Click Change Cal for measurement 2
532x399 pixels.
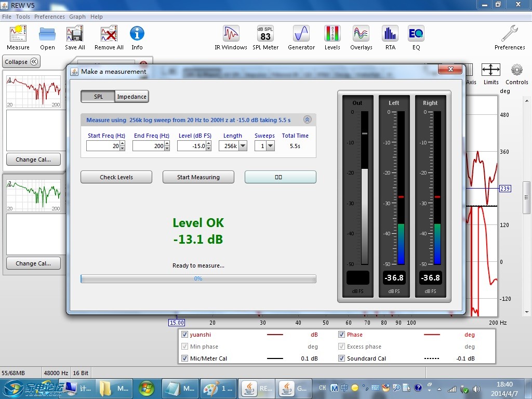[x=33, y=263]
